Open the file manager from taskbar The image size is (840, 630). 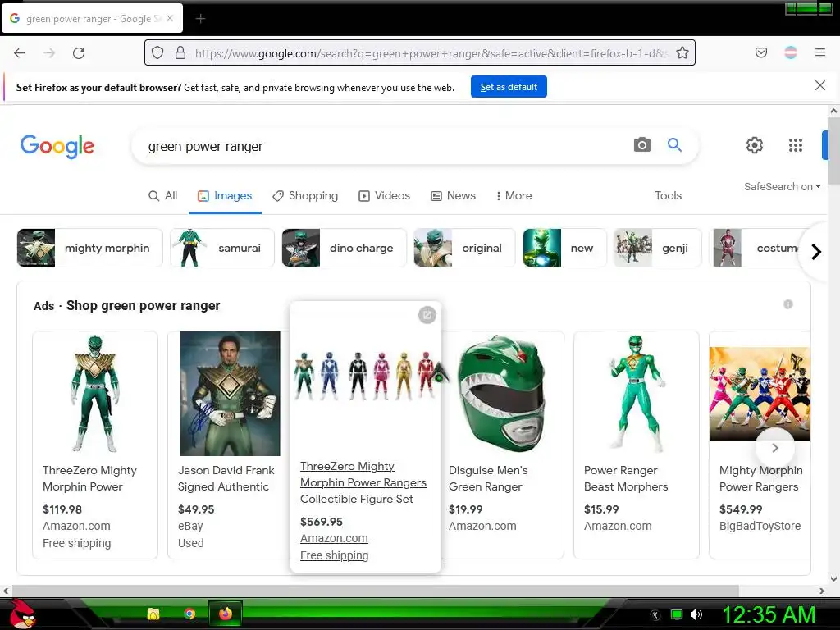[153, 614]
